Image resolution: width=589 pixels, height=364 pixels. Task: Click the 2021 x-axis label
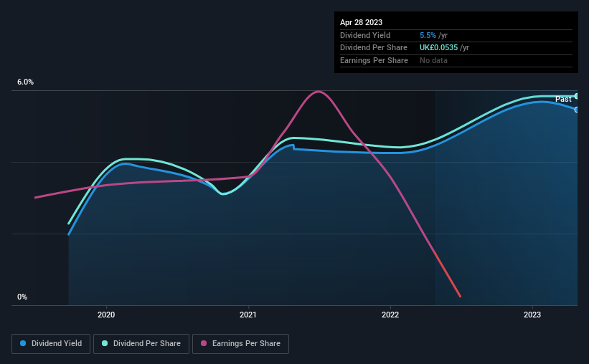coord(248,315)
